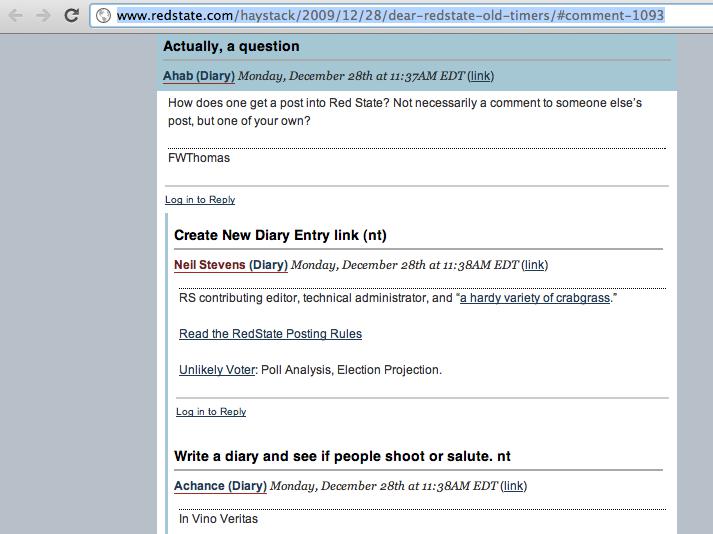Open the permalink for Ahab's comment
The image size is (713, 534).
pos(481,76)
